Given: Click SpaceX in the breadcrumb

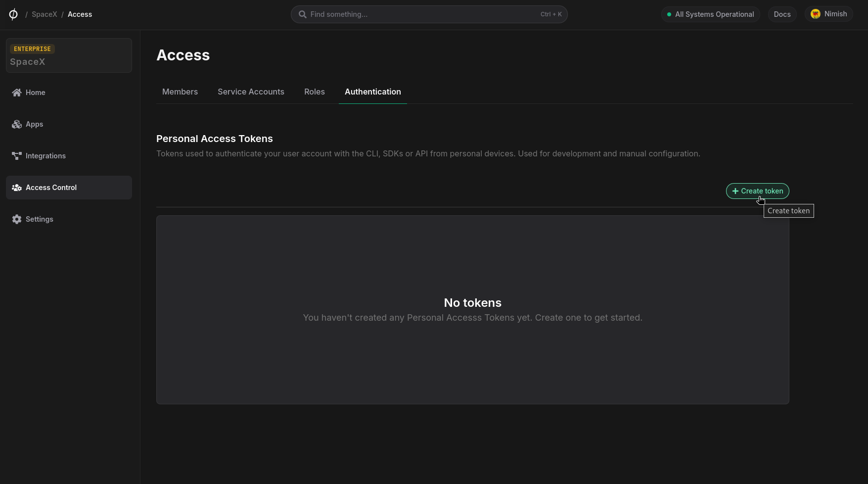Looking at the screenshot, I should [x=45, y=14].
